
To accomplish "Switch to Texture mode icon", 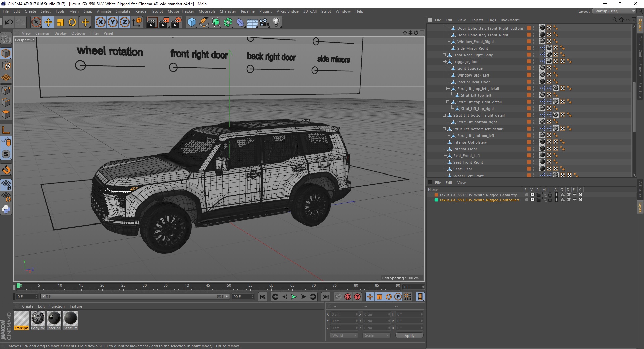I will [6, 66].
